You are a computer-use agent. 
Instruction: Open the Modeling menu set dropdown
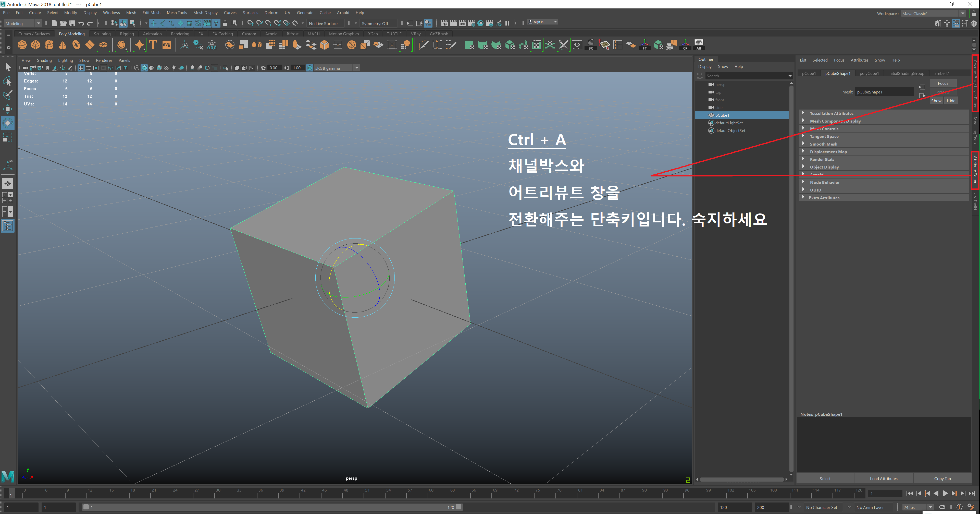pos(22,23)
